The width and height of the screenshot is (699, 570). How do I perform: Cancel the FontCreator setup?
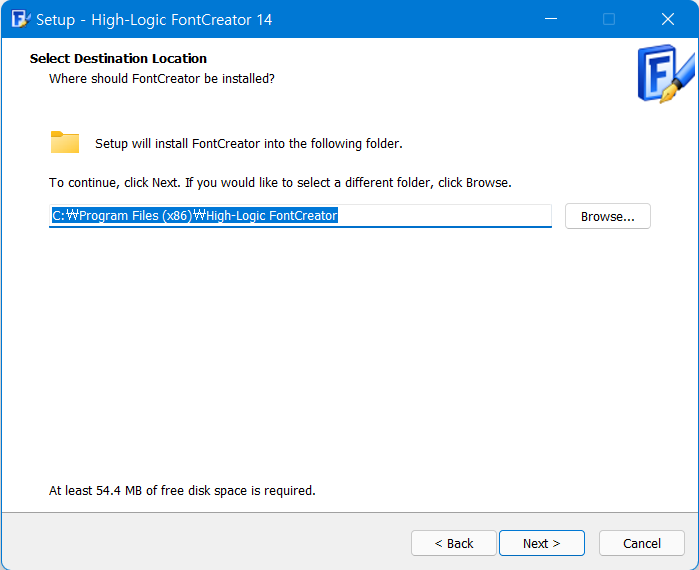641,543
